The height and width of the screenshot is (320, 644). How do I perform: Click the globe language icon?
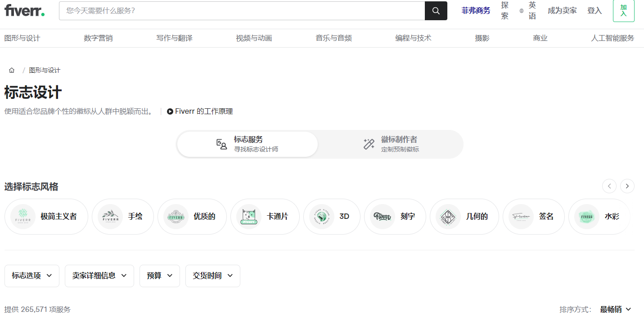[522, 11]
